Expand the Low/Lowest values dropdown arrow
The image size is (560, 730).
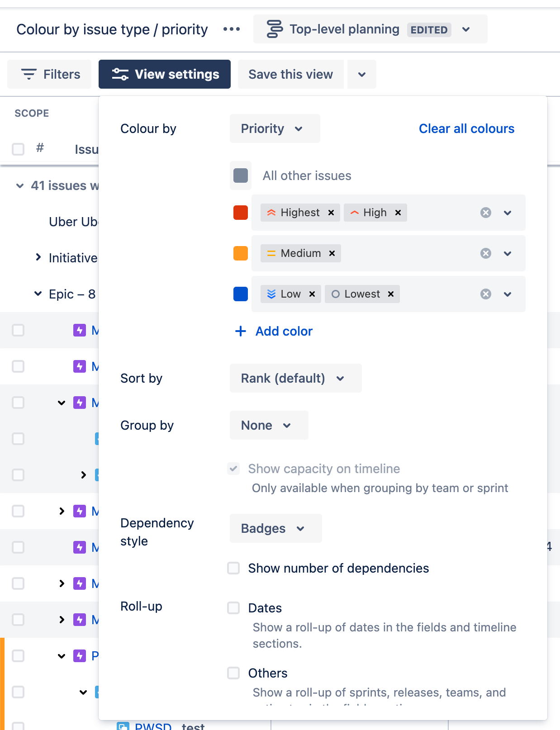point(508,294)
